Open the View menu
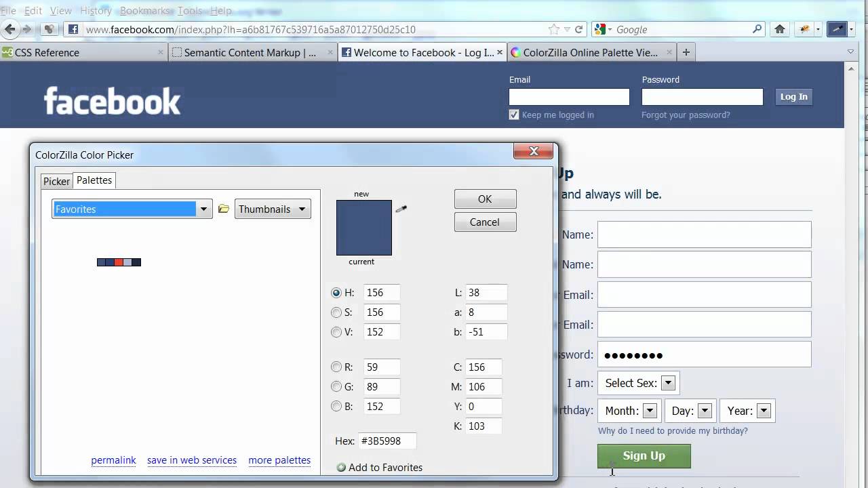The height and width of the screenshot is (488, 868). click(61, 10)
